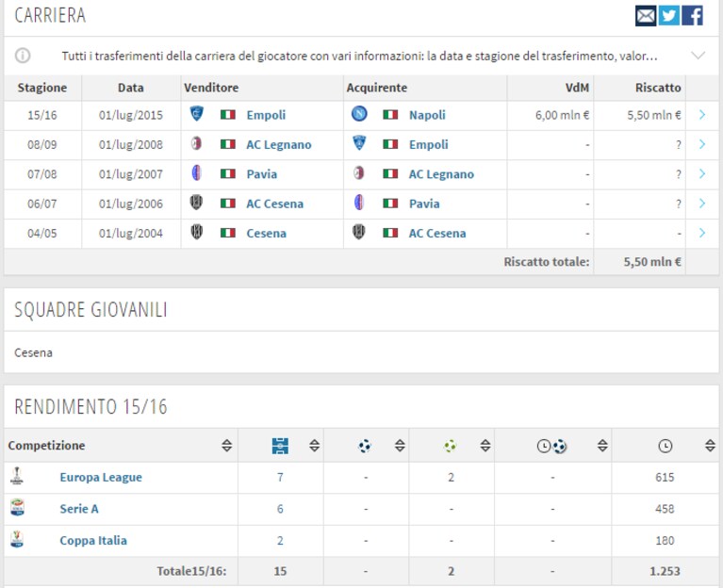Image resolution: width=723 pixels, height=588 pixels.
Task: Click the Coppa Italia logo icon
Action: coord(17,539)
